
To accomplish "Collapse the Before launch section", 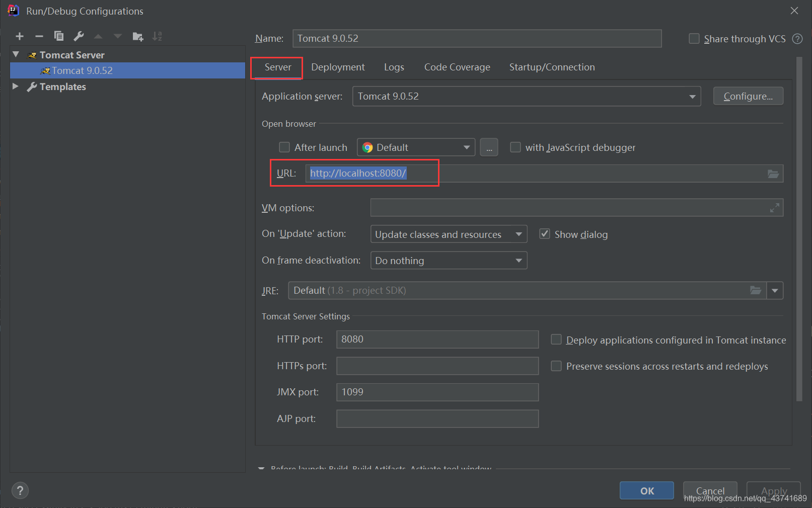I will click(x=261, y=468).
